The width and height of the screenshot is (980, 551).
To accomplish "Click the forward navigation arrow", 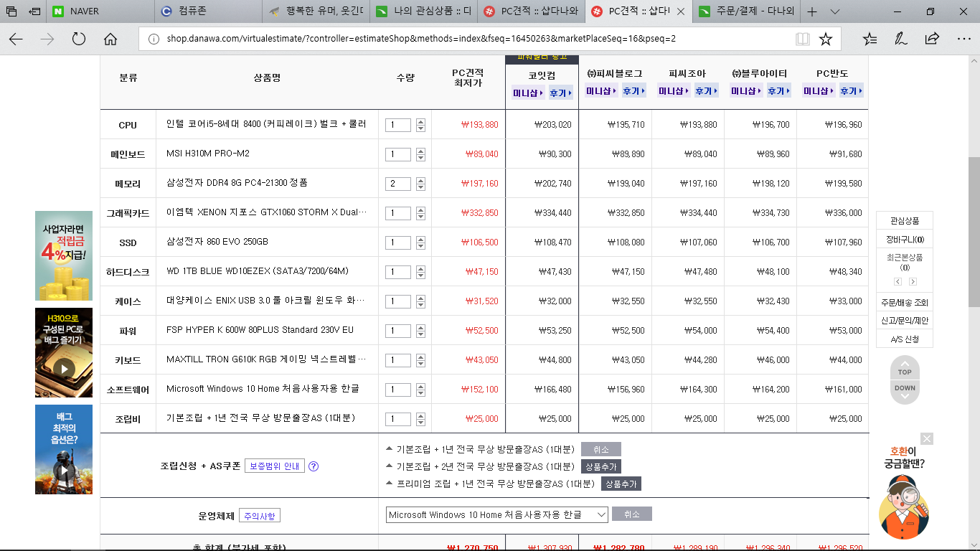I will pos(47,39).
